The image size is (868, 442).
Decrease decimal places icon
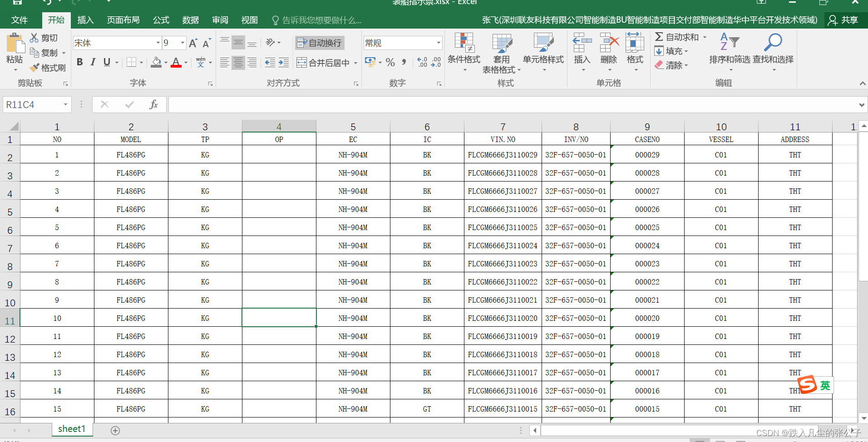(436, 62)
